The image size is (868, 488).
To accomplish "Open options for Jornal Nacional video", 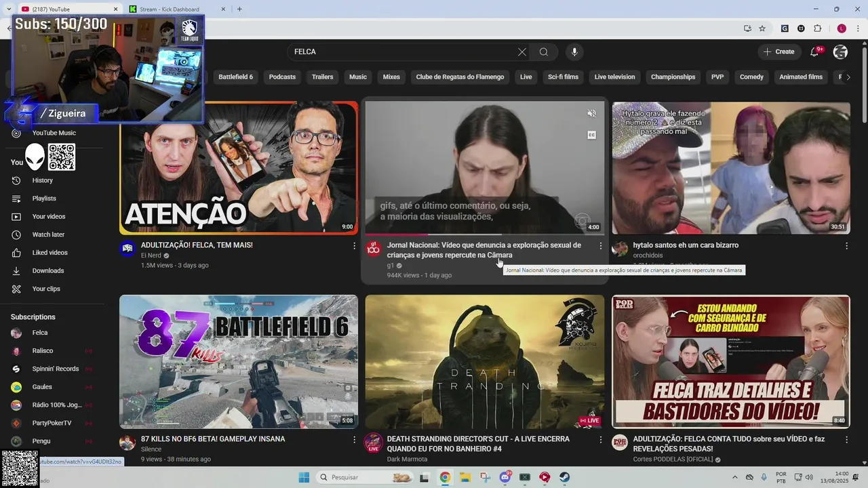I will pos(600,246).
